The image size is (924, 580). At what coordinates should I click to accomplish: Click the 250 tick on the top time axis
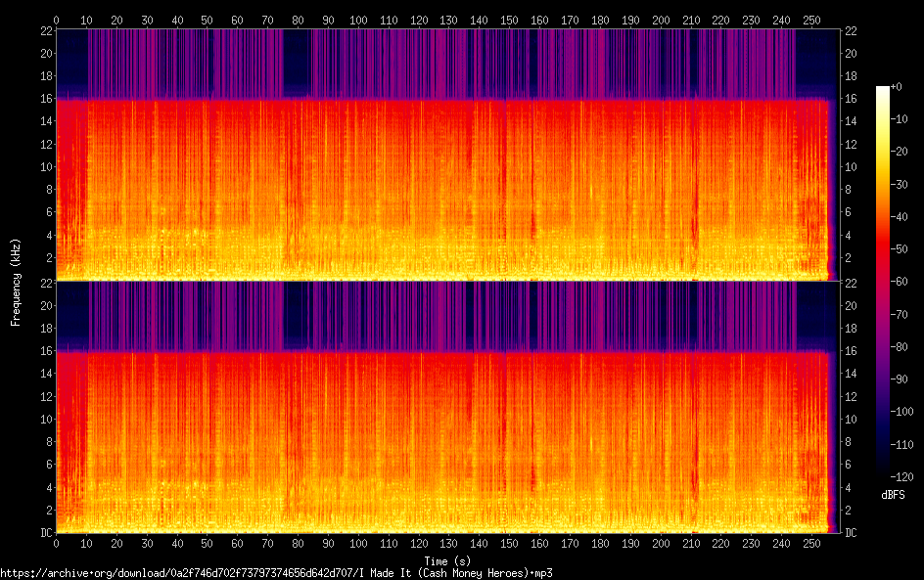point(810,20)
